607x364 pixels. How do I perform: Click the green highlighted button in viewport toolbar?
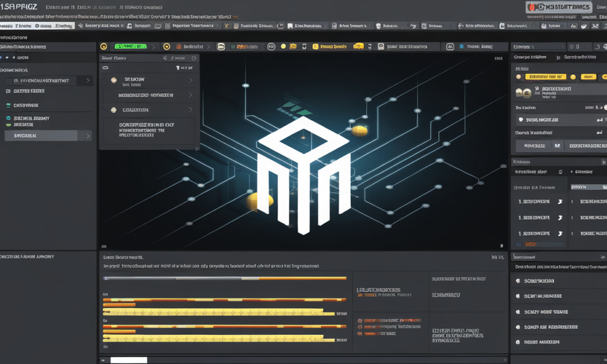[131, 47]
